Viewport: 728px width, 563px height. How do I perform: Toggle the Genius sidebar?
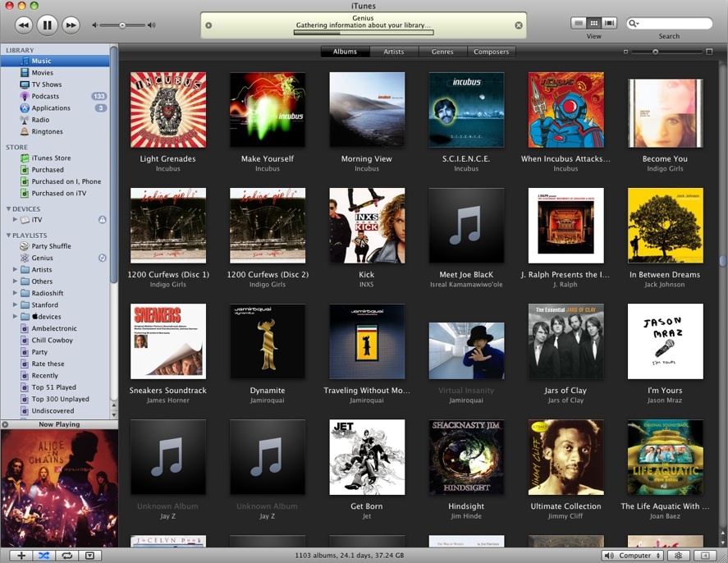(705, 556)
